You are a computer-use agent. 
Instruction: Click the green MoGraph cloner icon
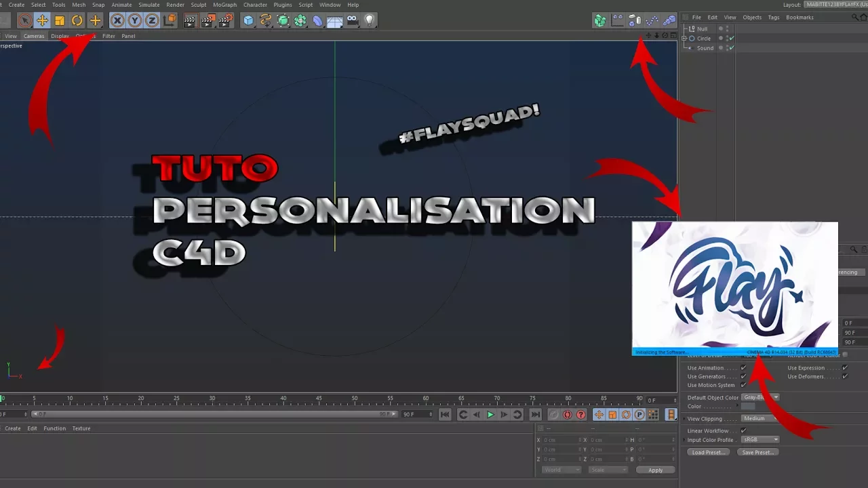600,20
